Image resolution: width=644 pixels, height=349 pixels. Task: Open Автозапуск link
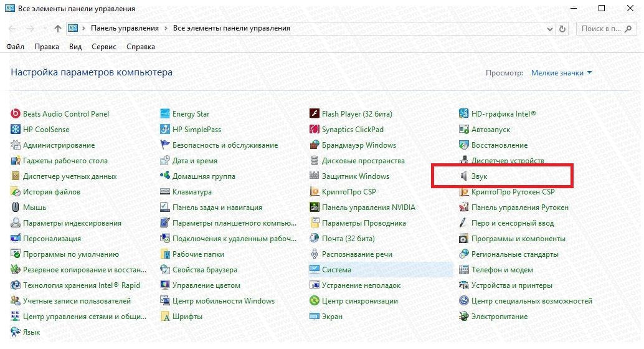tap(490, 130)
